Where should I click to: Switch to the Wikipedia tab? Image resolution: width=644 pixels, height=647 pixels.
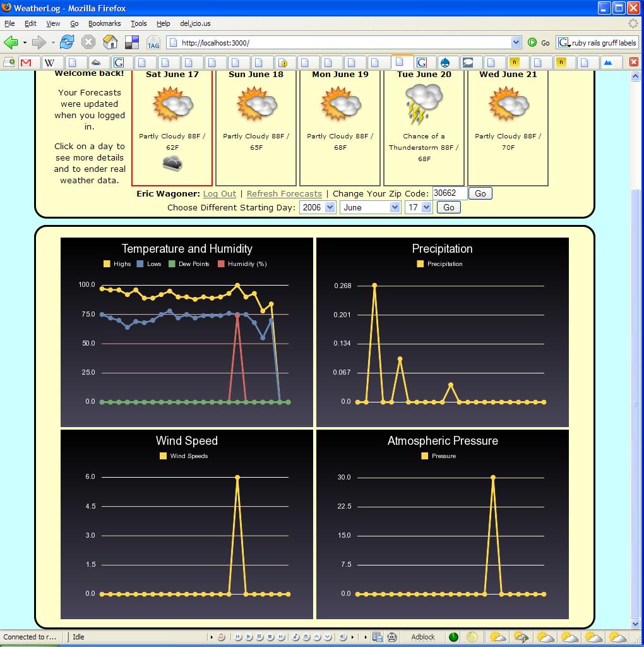[49, 63]
